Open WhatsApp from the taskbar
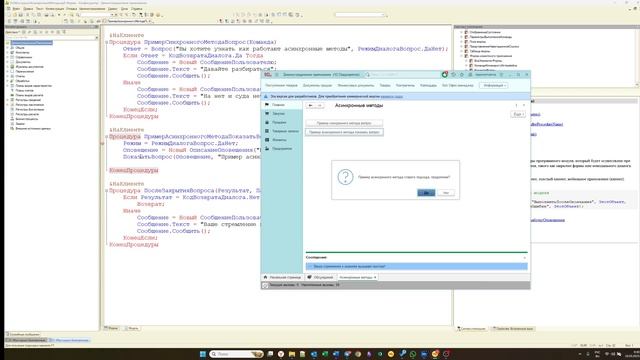 [x=413, y=354]
